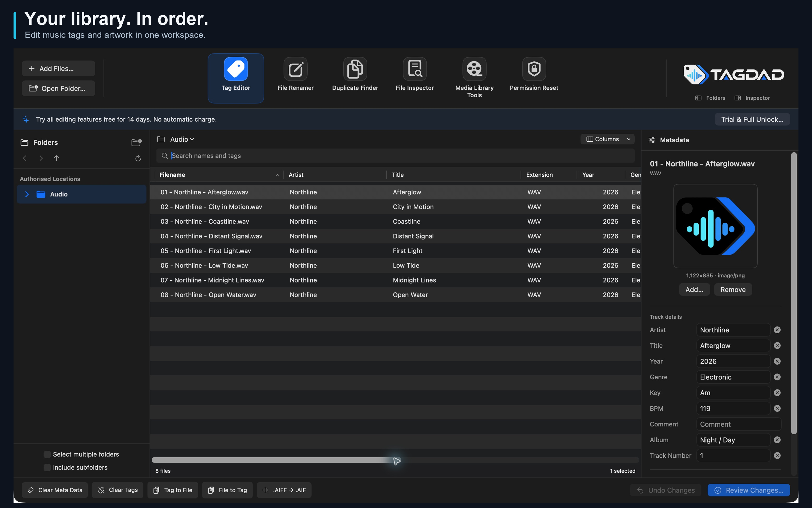Select row 06 - Northline - Low Tide.wav
Viewport: 812px width, 508px height.
pyautogui.click(x=395, y=265)
